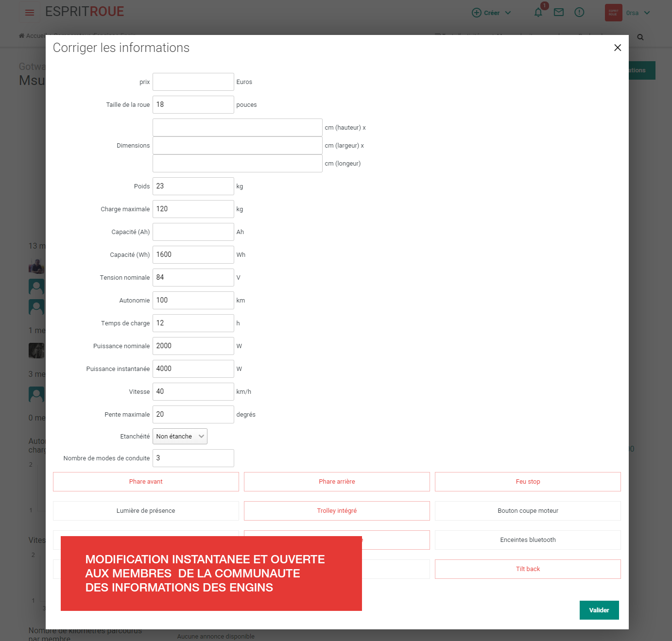Click the Vitesse input field
The width and height of the screenshot is (672, 641).
(x=193, y=391)
